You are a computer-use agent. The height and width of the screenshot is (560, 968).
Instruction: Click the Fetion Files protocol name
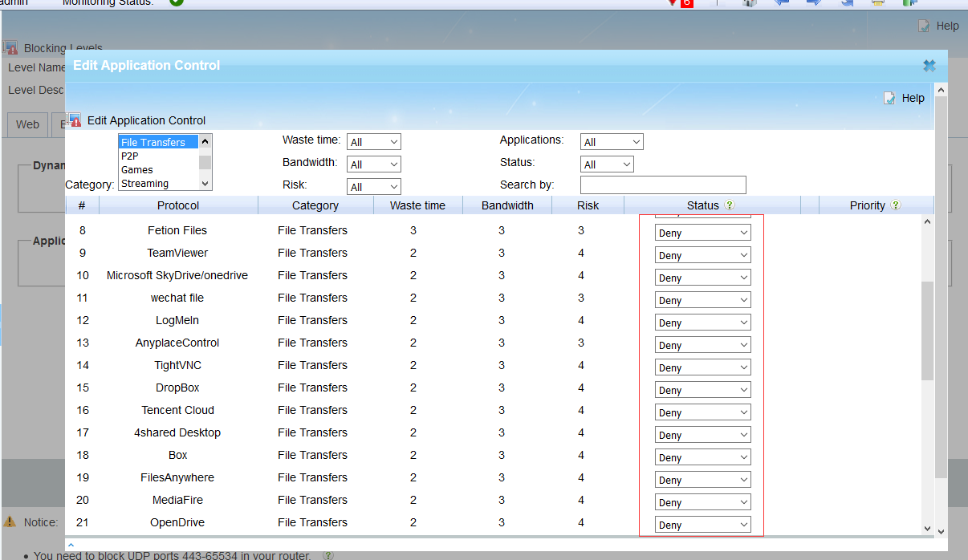[177, 230]
